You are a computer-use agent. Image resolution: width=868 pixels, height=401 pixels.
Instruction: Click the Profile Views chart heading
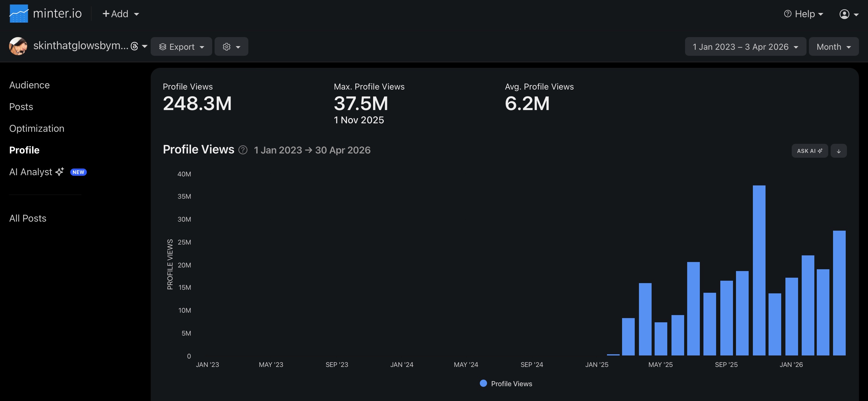(198, 149)
